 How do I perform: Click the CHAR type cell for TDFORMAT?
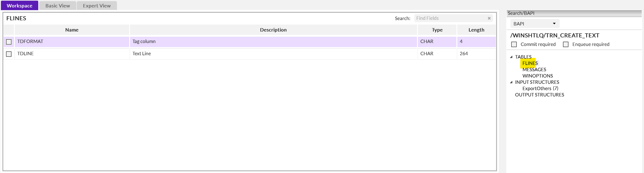[437, 41]
